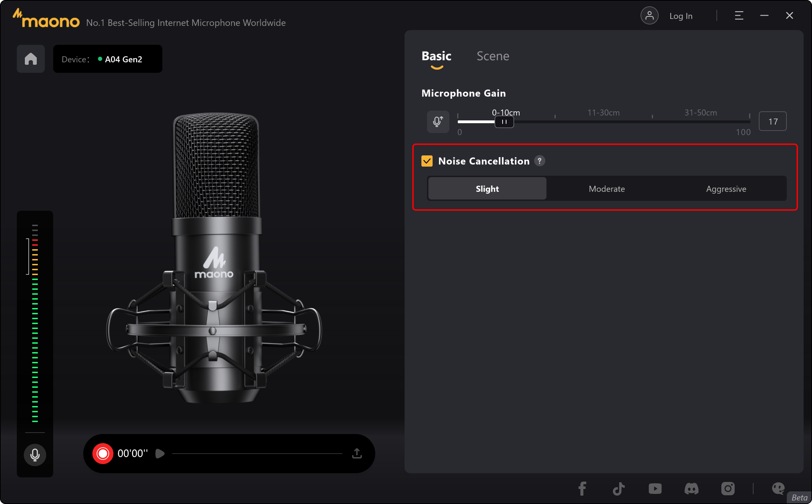This screenshot has width=812, height=504.
Task: Export the recording with the upload icon
Action: tap(357, 454)
